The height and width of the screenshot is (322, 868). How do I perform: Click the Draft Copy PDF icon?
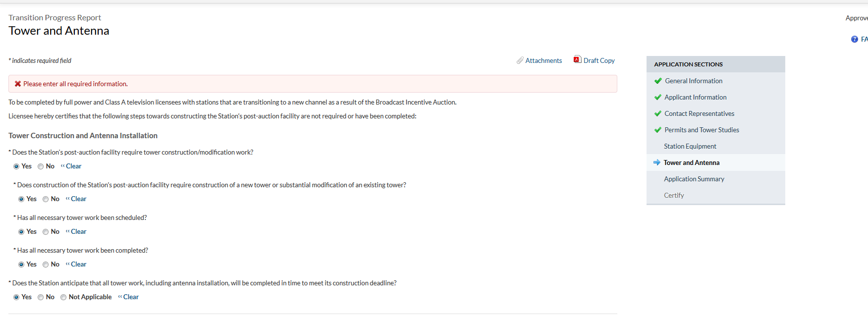[577, 60]
